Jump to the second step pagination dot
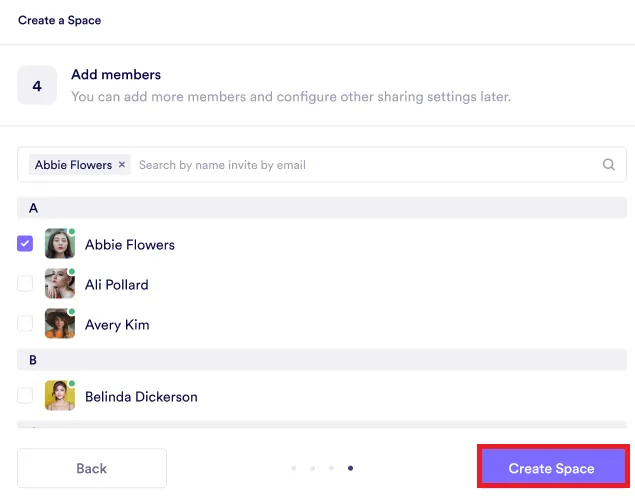Screen dimensions: 635x503 [312, 468]
